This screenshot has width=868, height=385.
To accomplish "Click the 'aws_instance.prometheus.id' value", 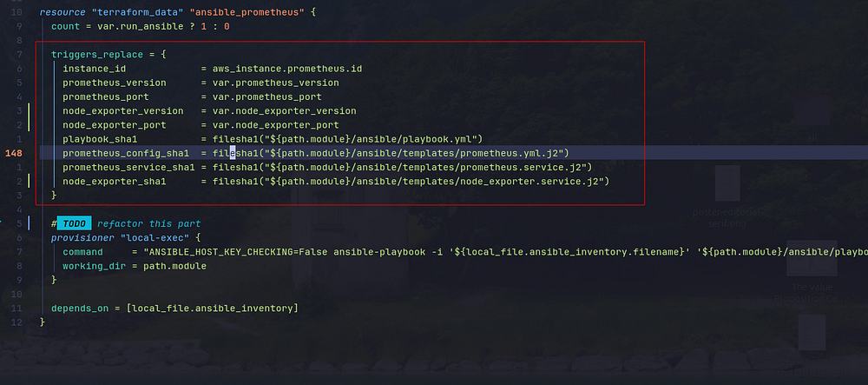I will point(287,69).
